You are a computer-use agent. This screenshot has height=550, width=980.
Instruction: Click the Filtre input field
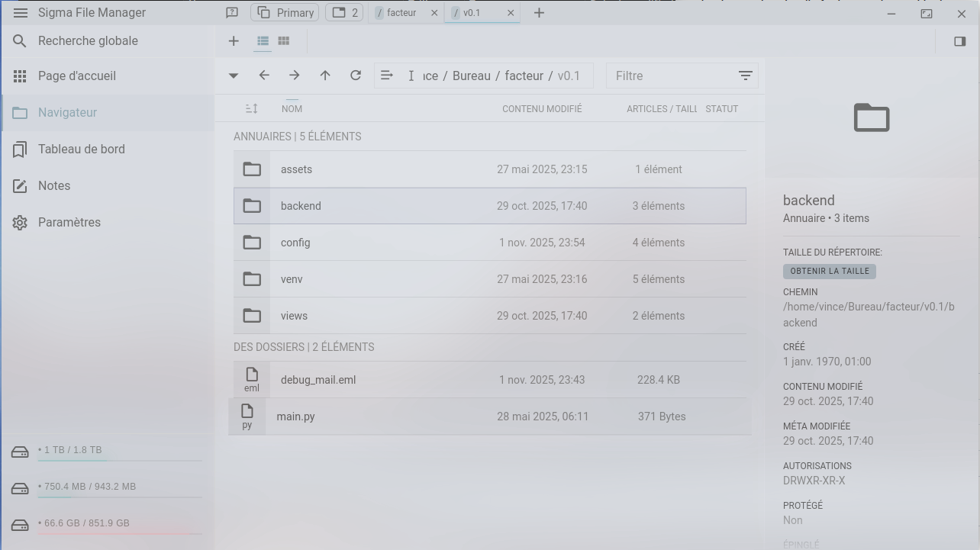point(670,76)
